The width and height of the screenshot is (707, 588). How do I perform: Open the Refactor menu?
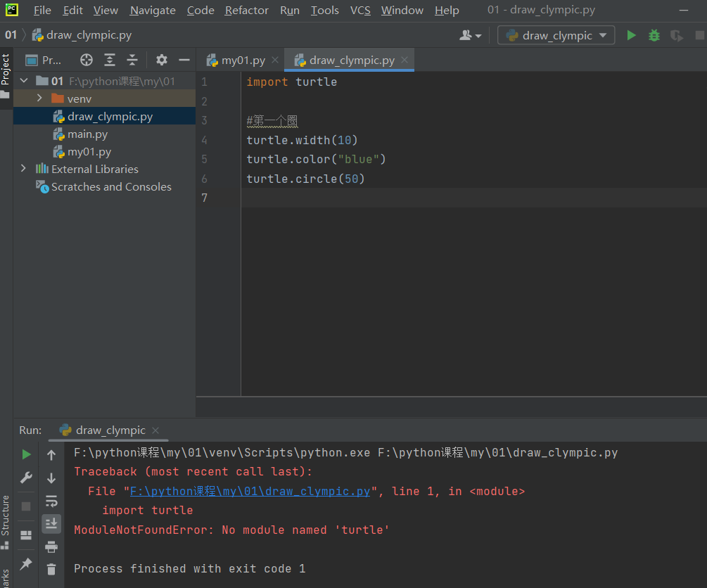coord(247,11)
